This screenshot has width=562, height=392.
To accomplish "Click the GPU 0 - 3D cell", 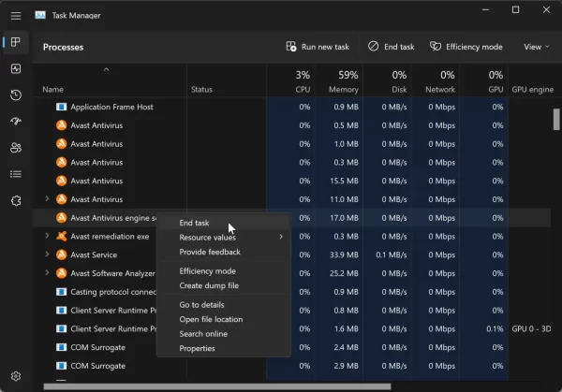I will click(x=531, y=328).
